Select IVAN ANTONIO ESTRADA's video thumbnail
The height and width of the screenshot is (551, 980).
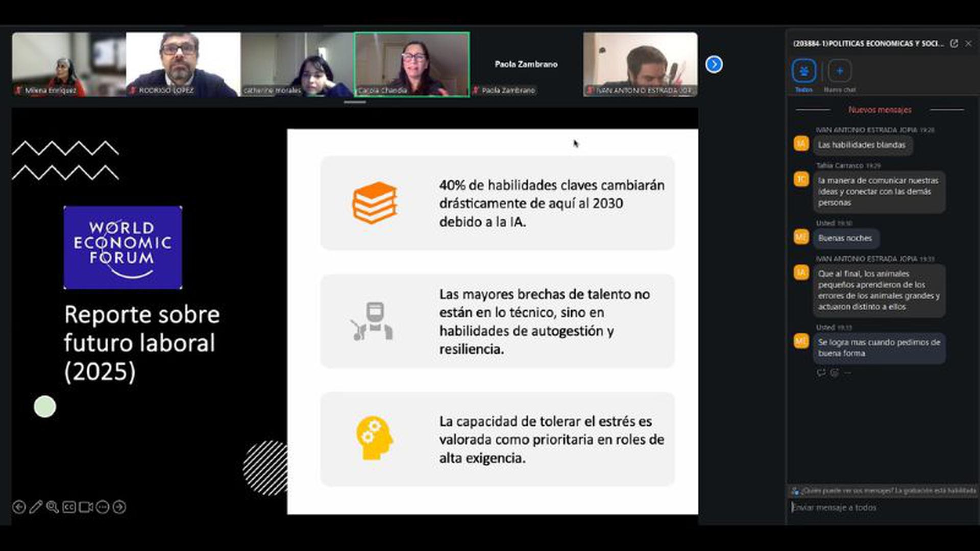pos(640,64)
